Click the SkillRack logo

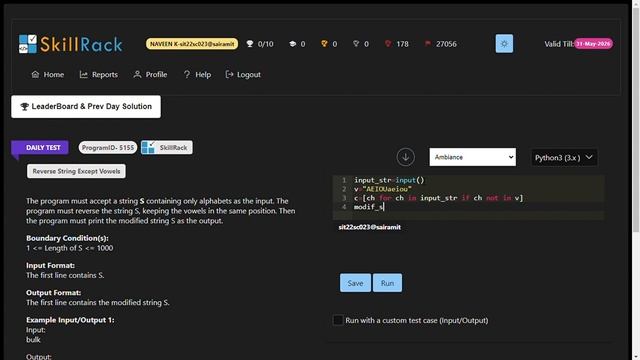[70, 44]
